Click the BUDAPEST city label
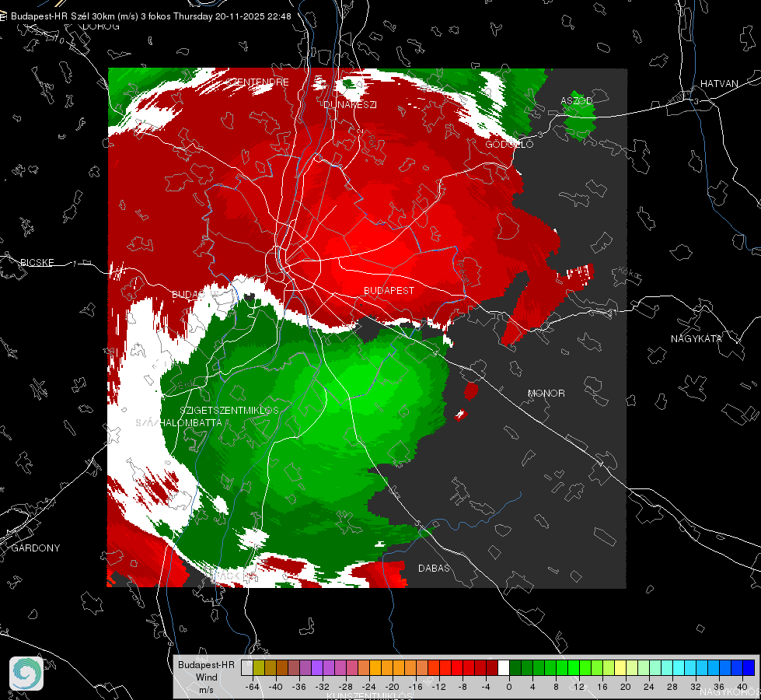 [x=389, y=290]
